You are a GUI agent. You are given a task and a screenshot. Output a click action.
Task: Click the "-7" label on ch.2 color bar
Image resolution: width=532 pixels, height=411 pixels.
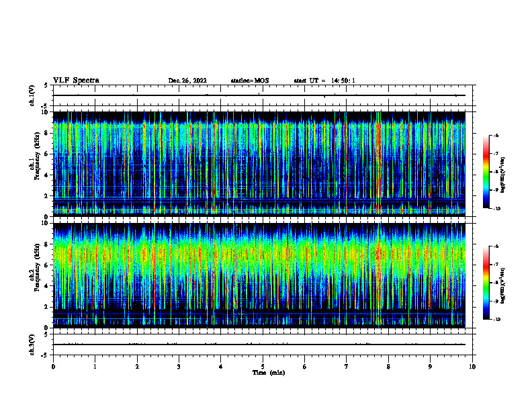496,265
